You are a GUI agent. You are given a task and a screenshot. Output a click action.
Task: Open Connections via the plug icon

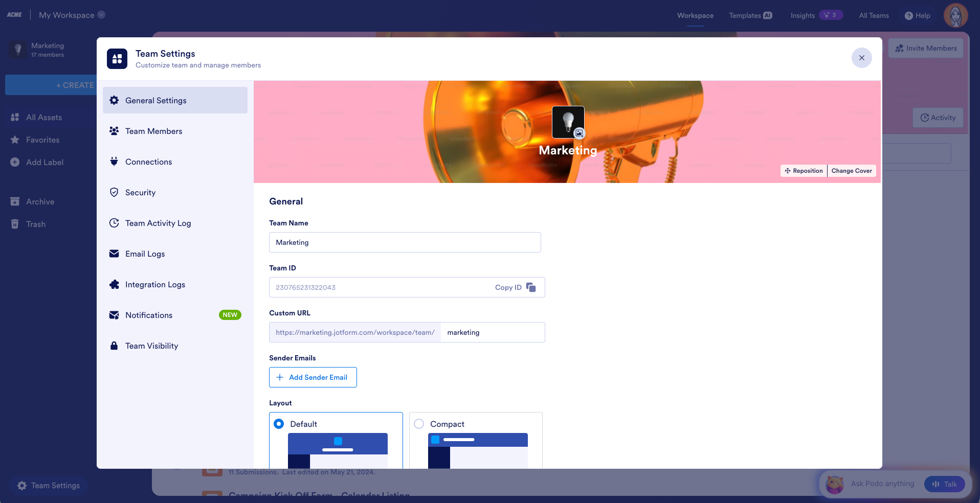pos(114,162)
